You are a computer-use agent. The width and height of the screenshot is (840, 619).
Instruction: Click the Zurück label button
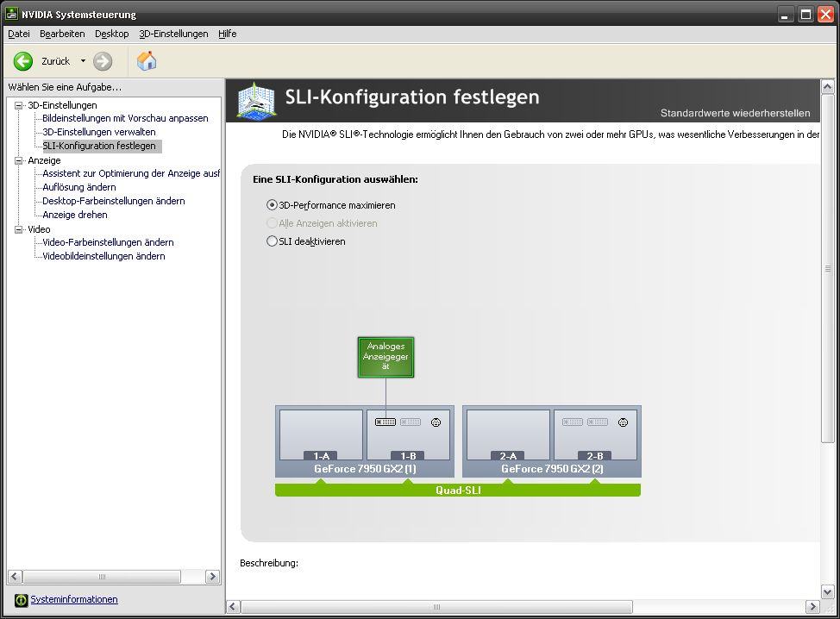click(x=56, y=61)
